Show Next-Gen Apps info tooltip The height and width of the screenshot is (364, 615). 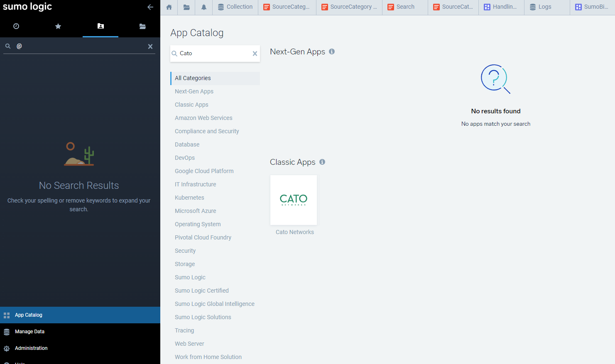(x=331, y=51)
